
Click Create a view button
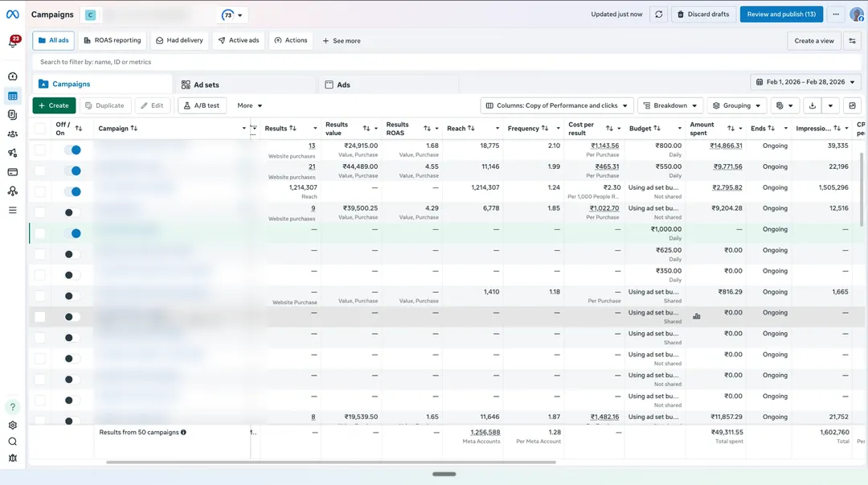(x=813, y=41)
